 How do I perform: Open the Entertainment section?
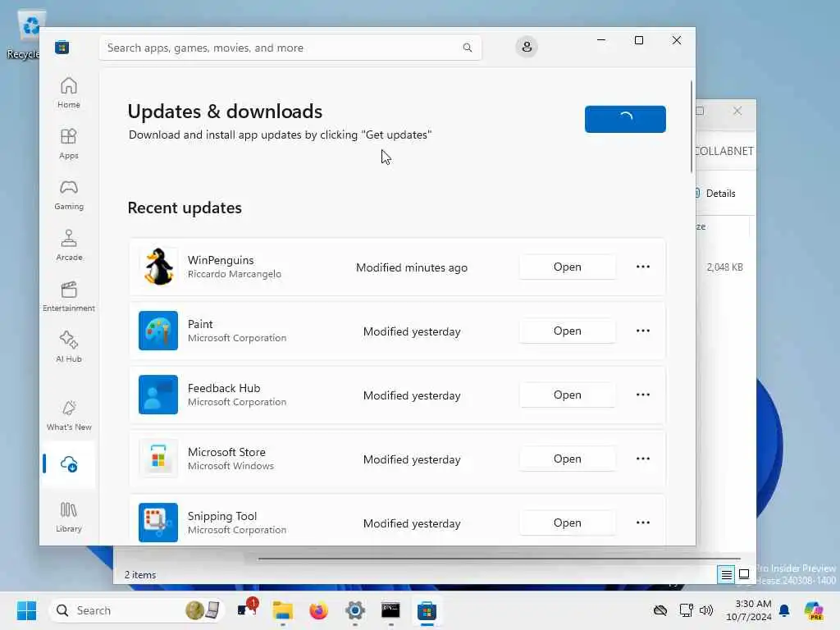pos(69,296)
